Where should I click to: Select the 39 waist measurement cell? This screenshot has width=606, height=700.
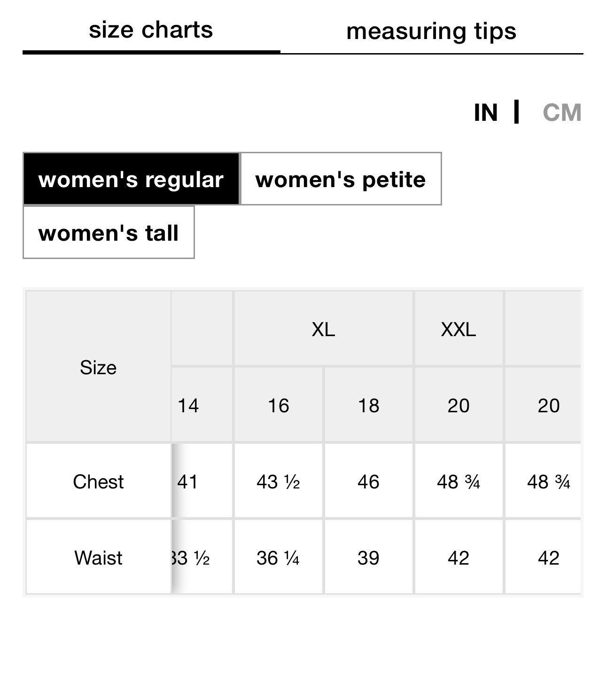pos(368,558)
